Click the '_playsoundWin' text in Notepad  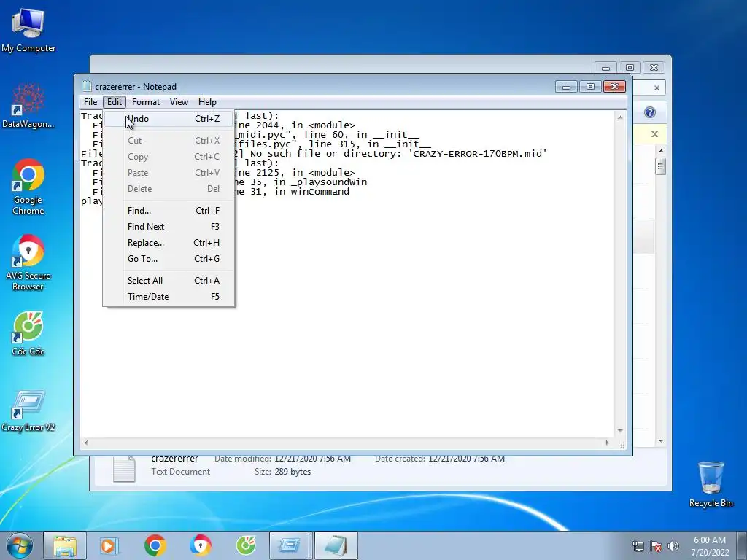pyautogui.click(x=329, y=182)
